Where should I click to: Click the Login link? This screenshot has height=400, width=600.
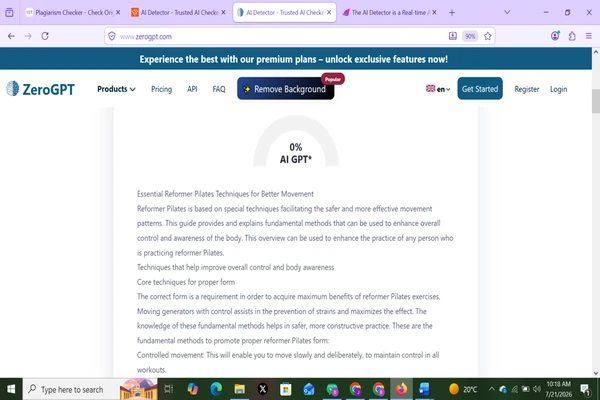point(558,89)
